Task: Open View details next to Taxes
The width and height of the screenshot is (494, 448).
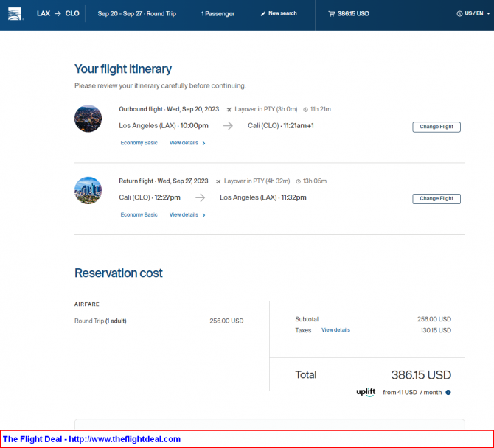Action: point(335,330)
